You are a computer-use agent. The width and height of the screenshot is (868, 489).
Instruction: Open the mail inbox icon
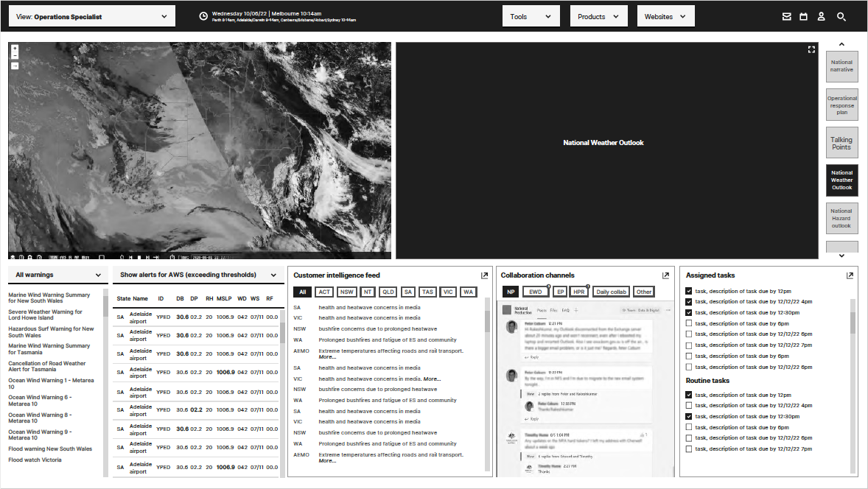[787, 17]
